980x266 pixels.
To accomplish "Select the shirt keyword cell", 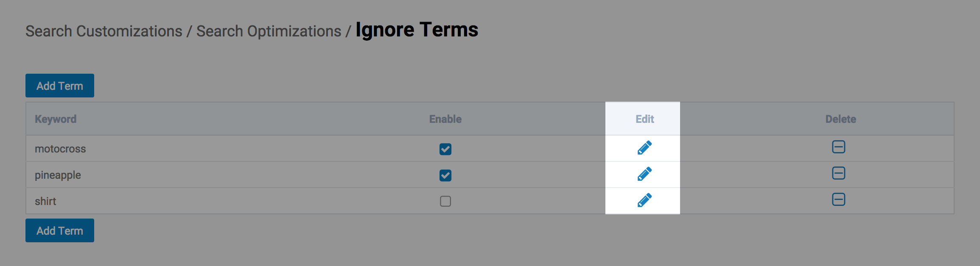I will (x=45, y=201).
